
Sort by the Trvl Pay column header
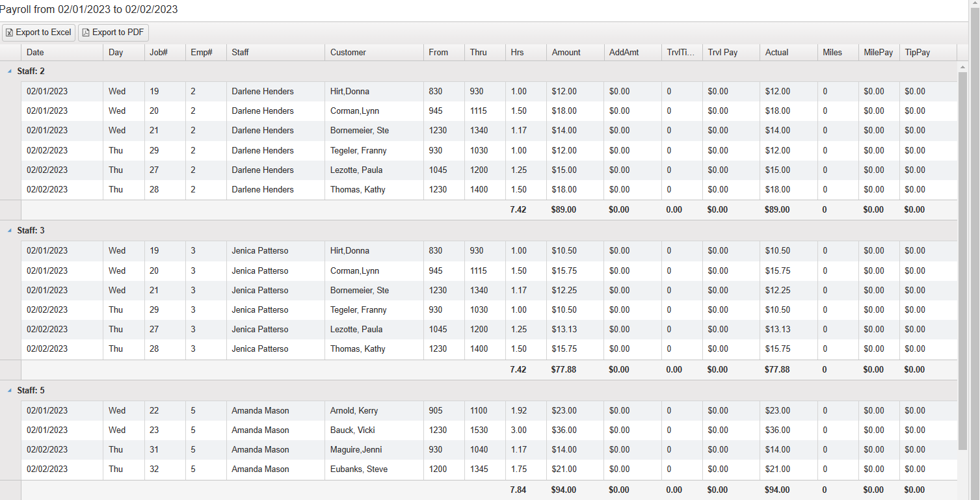(731, 53)
